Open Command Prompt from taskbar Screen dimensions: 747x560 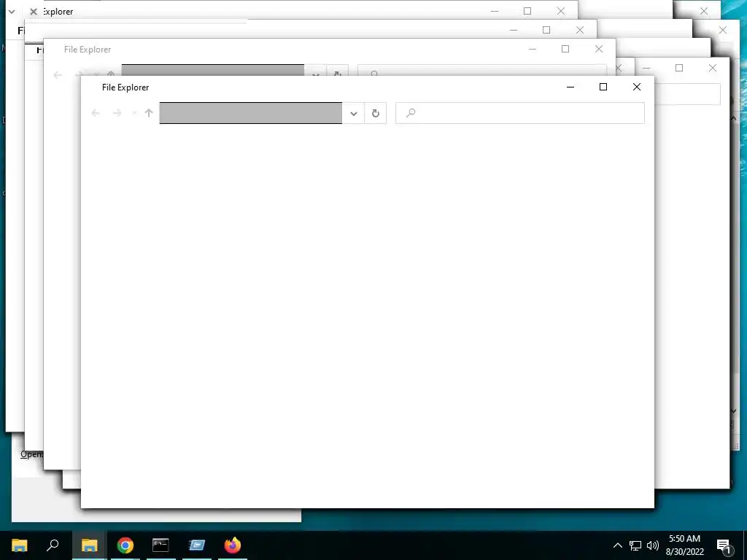[x=160, y=545]
